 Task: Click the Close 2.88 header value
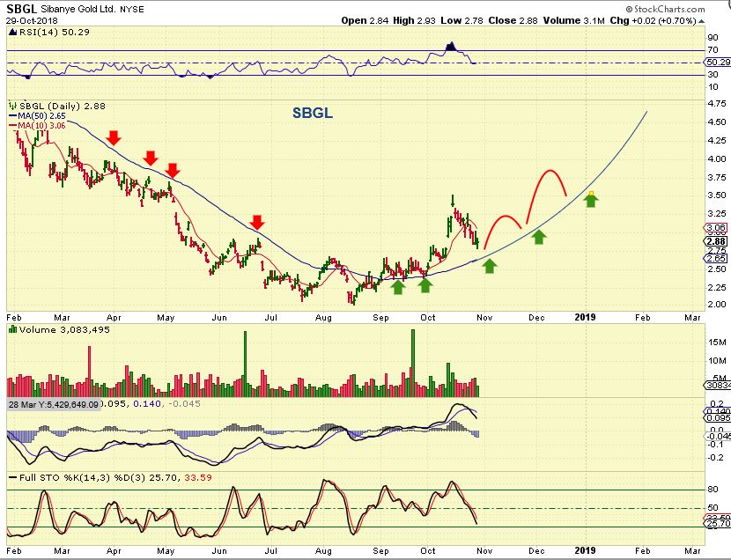[513, 20]
